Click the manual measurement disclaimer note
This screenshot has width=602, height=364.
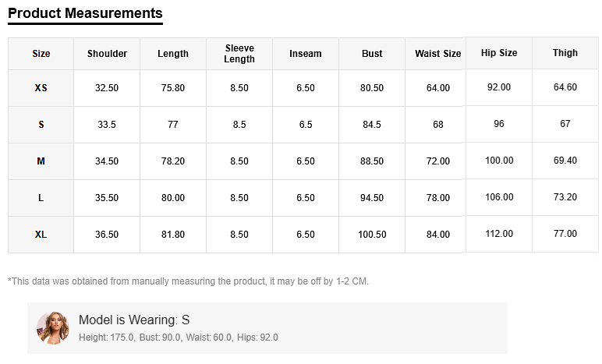[x=188, y=281]
